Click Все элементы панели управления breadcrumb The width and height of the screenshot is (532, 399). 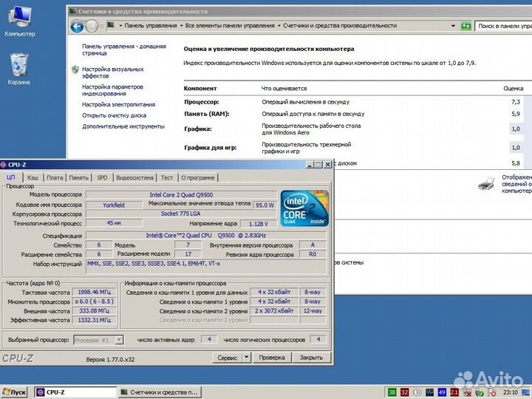(x=230, y=26)
